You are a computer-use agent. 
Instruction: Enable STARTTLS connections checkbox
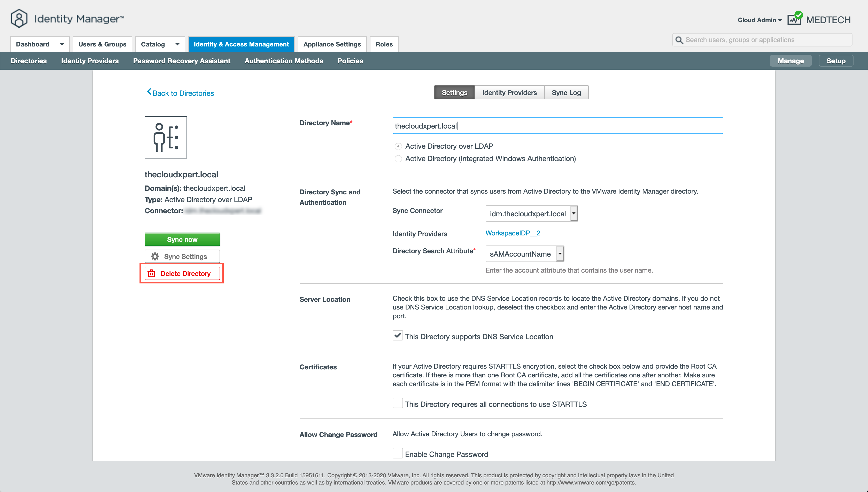(x=398, y=403)
